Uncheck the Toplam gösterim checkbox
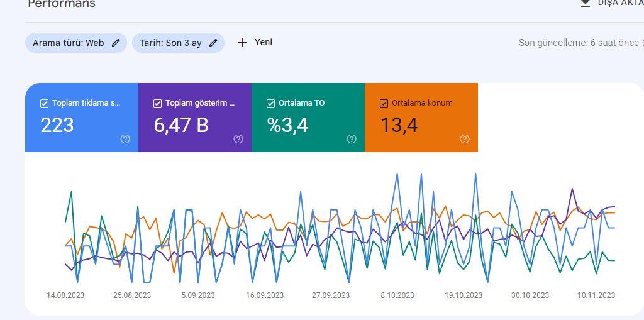Screen dimensions: 644x320 pyautogui.click(x=157, y=104)
